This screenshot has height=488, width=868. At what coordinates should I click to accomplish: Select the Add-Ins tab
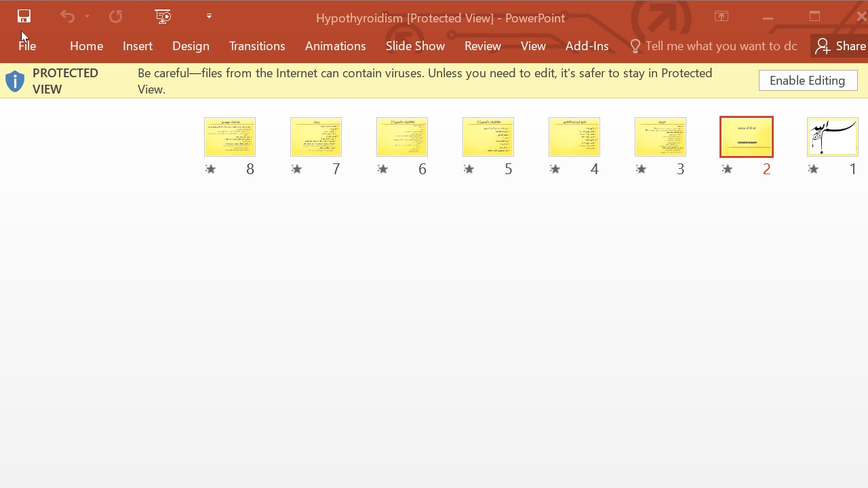click(x=587, y=46)
